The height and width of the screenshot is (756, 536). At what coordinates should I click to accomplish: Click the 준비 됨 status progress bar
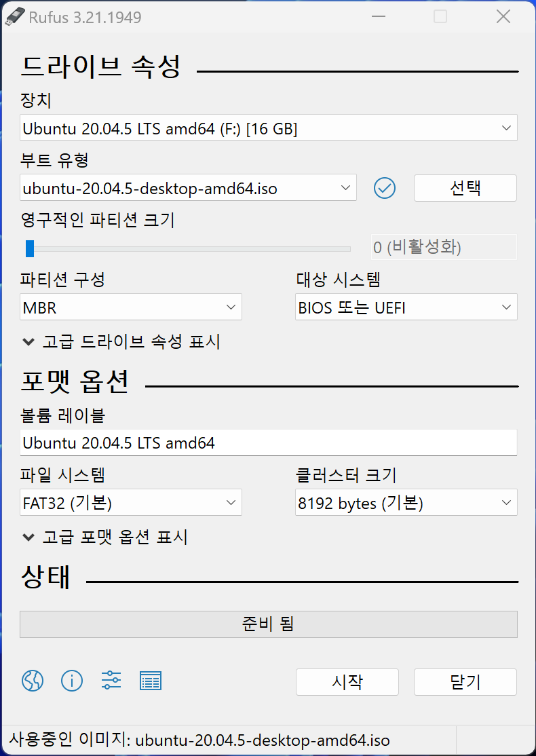pyautogui.click(x=269, y=624)
